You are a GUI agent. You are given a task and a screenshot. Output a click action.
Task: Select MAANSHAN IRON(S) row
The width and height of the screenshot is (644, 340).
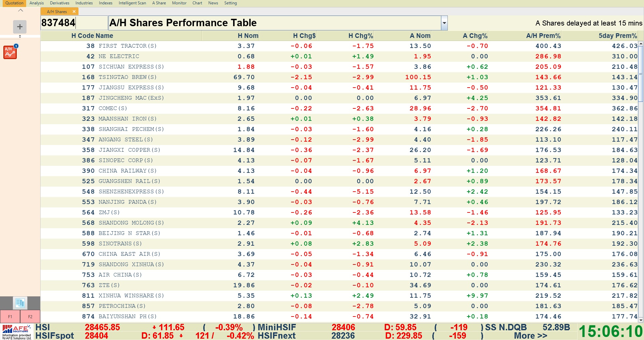tap(339, 119)
